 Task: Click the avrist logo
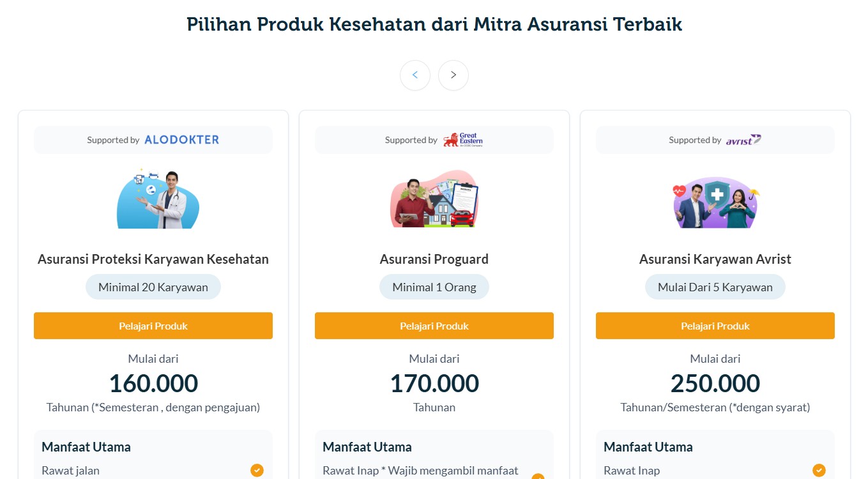pyautogui.click(x=743, y=140)
